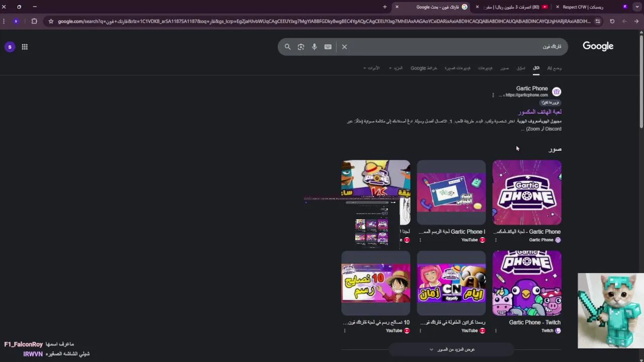
Task: Click the Gartic Phone site favicon in the result
Action: pyautogui.click(x=556, y=92)
